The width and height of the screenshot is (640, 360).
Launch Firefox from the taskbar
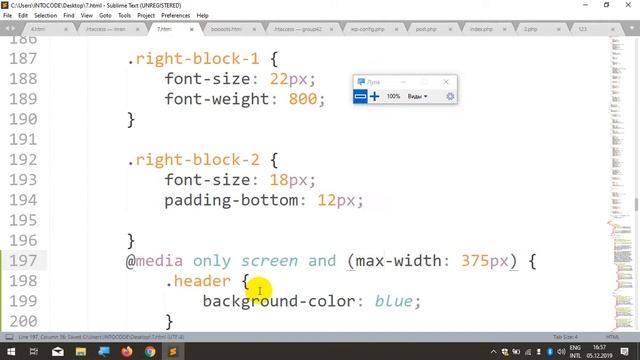127,351
